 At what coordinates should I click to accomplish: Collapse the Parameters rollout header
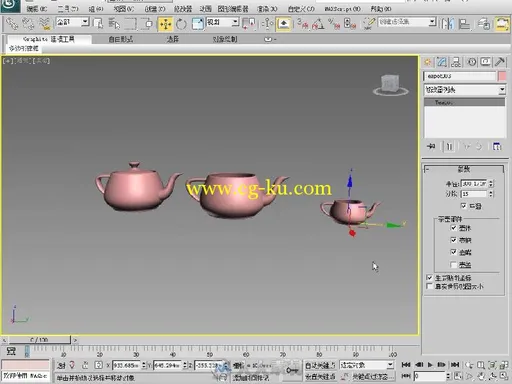(464, 169)
